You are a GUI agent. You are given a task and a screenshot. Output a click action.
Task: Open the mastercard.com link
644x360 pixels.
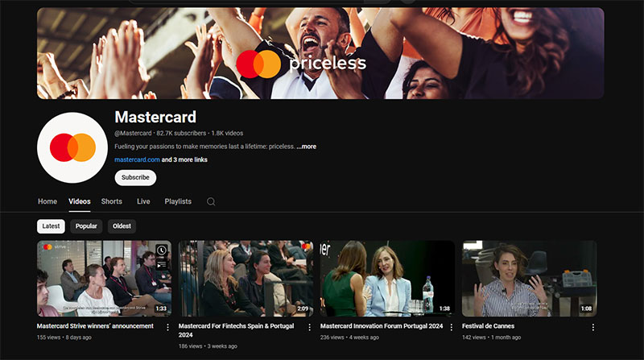(137, 159)
